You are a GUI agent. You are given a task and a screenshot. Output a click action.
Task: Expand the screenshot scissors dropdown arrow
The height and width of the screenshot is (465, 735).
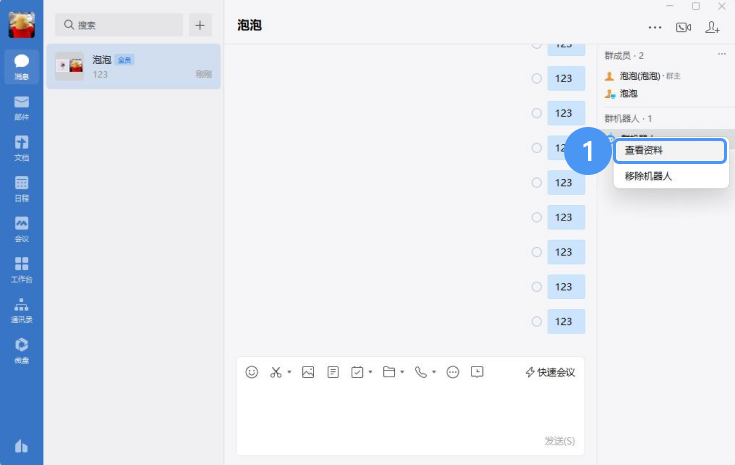tap(289, 373)
